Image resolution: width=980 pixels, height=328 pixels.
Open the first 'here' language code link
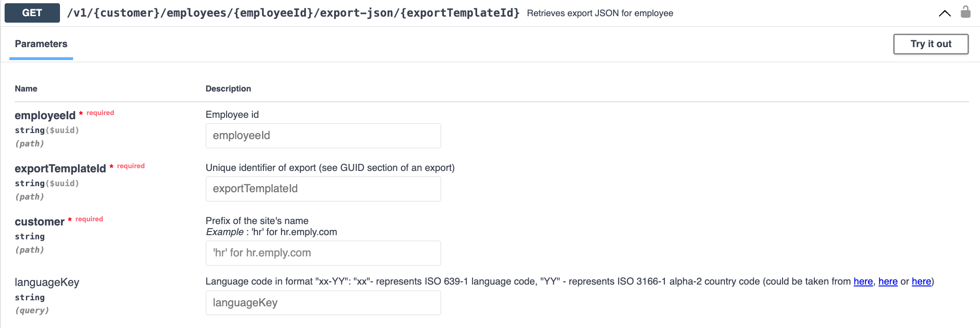pos(863,282)
